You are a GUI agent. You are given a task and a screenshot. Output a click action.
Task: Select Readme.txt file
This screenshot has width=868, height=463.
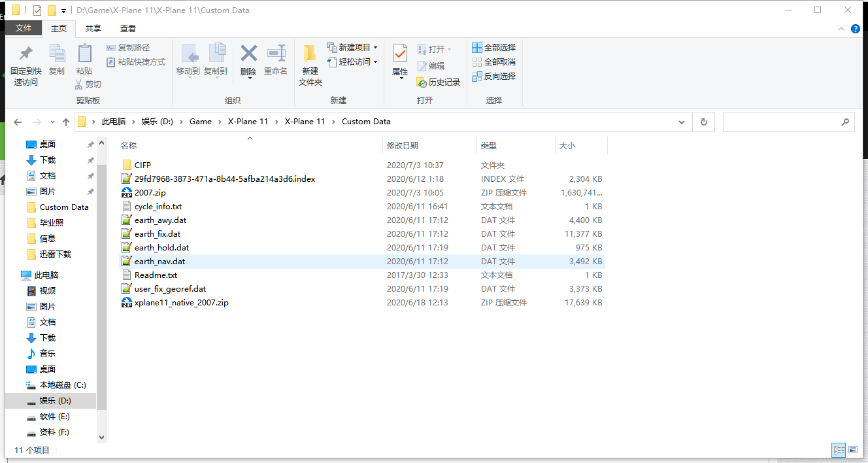coord(363,275)
